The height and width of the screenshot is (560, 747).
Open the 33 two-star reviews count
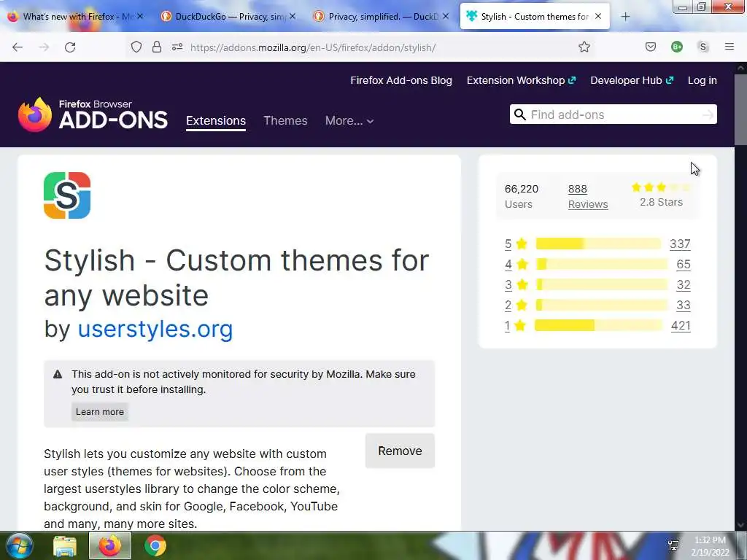[x=683, y=306]
